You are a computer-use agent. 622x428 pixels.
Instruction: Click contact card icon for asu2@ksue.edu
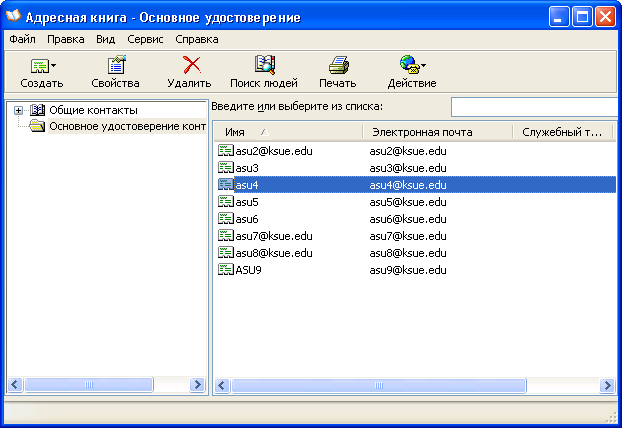coord(226,151)
